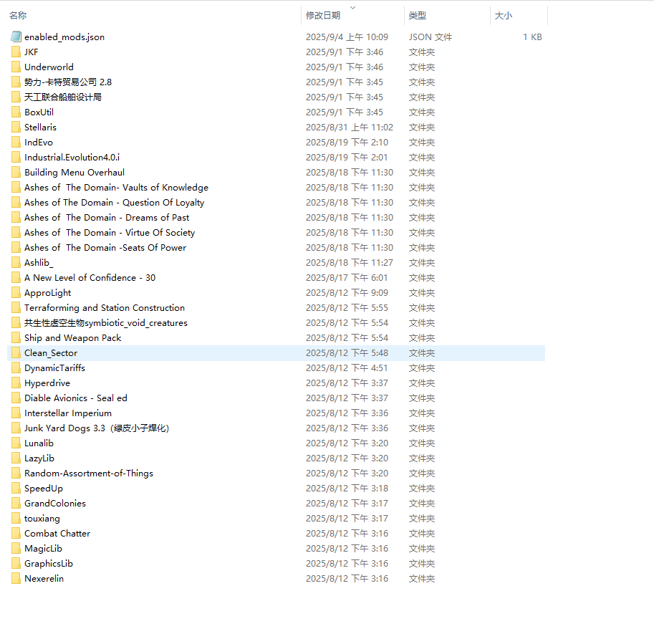The height and width of the screenshot is (644, 654).
Task: Select the Underworld folder icon
Action: pyautogui.click(x=16, y=67)
